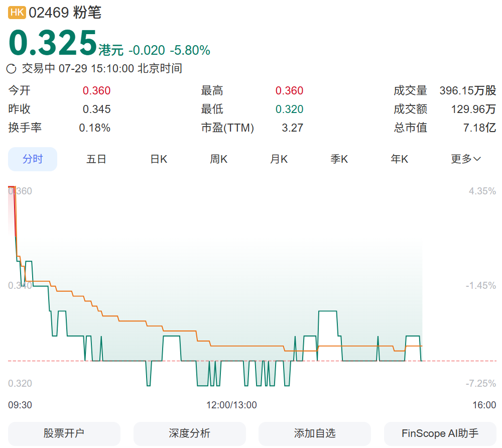Expand the 更多 dropdown

point(466,159)
